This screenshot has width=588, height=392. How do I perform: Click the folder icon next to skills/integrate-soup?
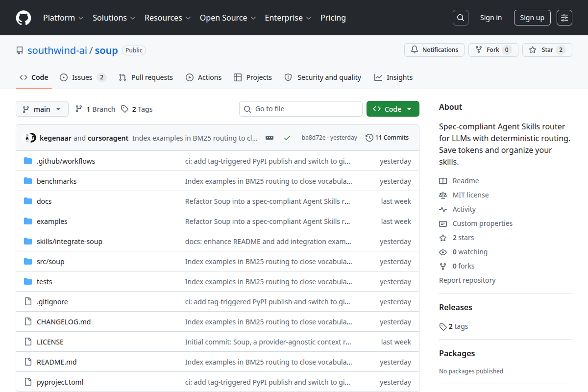(28, 242)
